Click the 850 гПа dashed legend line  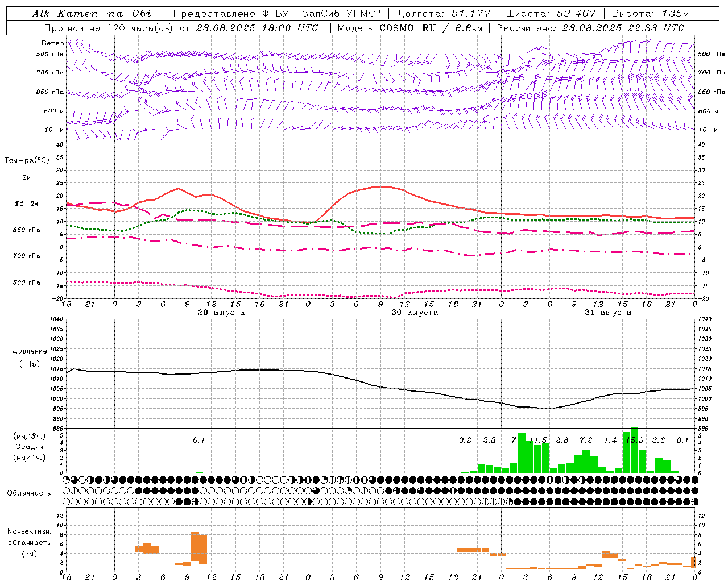[26, 236]
